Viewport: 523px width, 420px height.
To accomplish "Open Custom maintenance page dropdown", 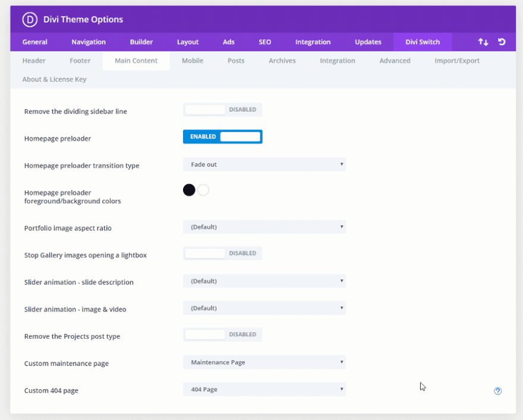I will click(x=264, y=362).
